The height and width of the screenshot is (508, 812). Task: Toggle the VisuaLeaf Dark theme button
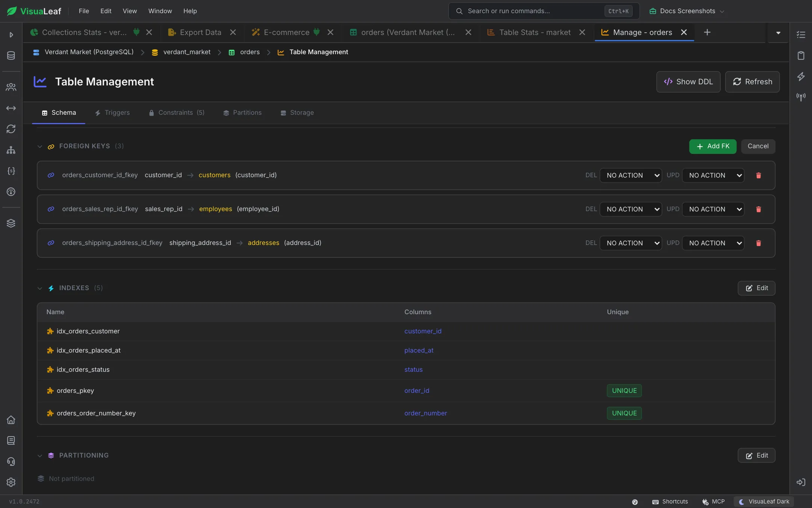pyautogui.click(x=764, y=502)
